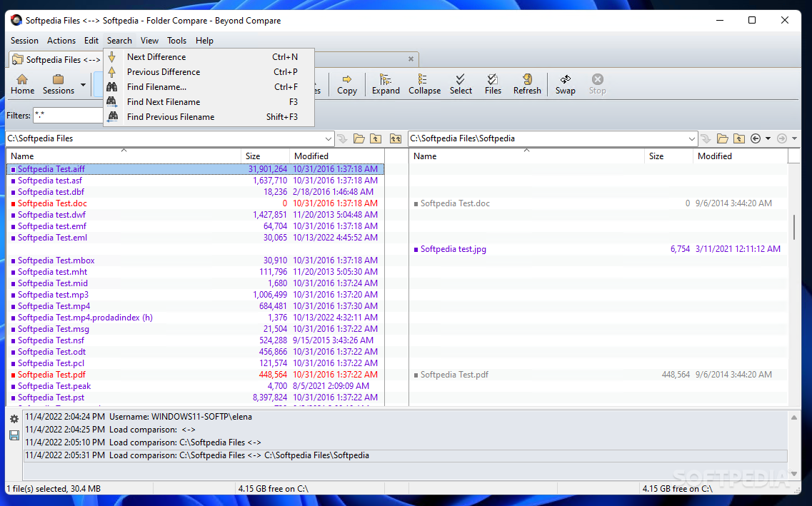This screenshot has width=812, height=506.
Task: Open the right path Softpedia Files\Softpedia dropdown
Action: [691, 138]
